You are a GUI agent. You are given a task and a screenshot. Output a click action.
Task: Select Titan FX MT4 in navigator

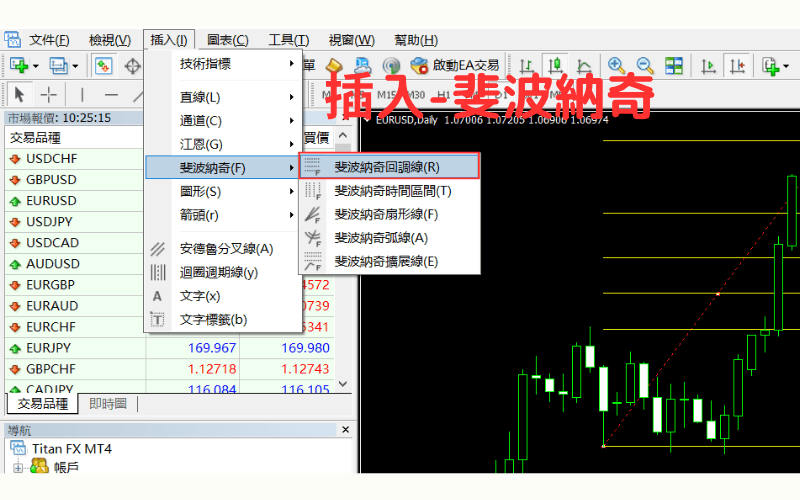click(71, 448)
